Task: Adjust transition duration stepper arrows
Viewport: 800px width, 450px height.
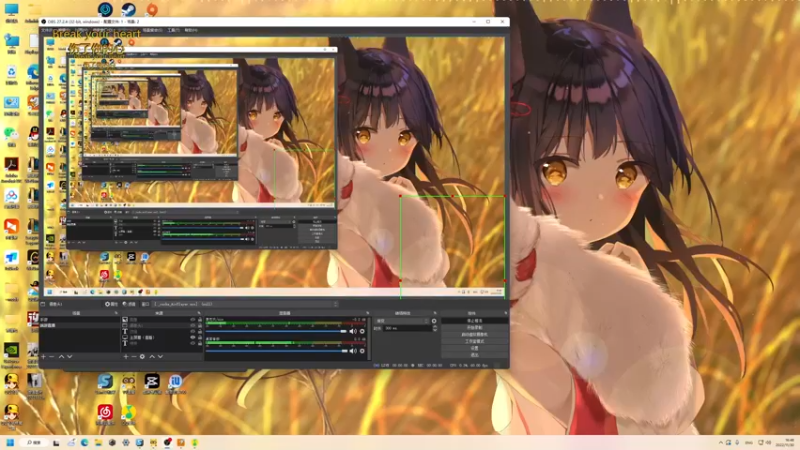Action: coord(435,328)
